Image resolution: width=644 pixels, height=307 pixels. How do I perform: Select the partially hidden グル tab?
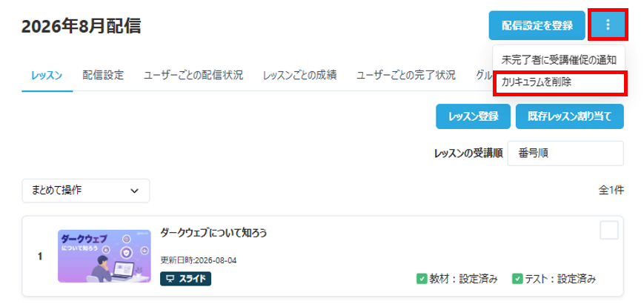click(x=484, y=76)
